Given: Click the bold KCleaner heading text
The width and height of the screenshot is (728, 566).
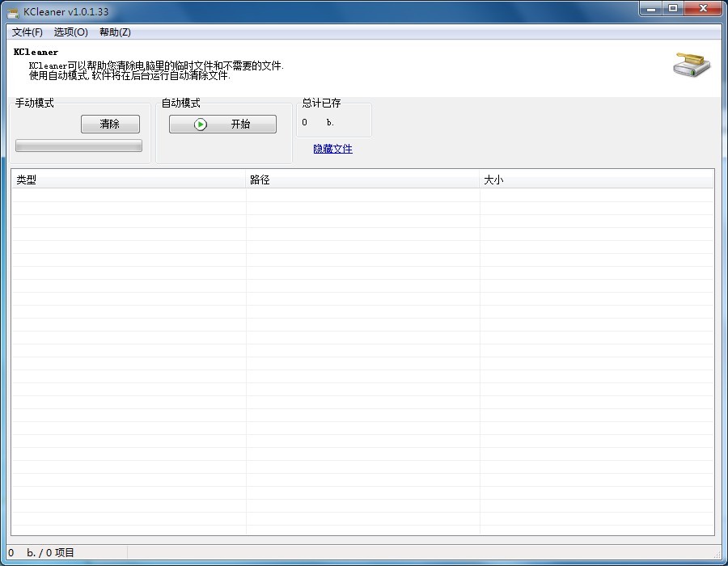Looking at the screenshot, I should 36,52.
